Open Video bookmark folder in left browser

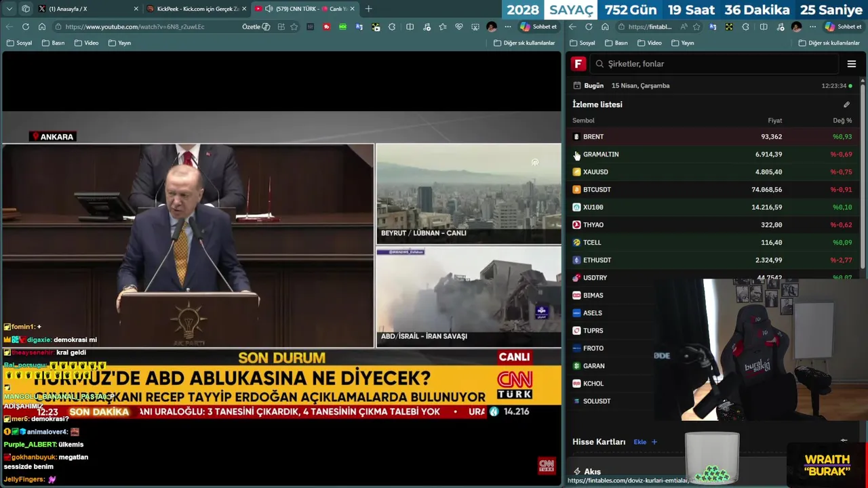coord(87,43)
